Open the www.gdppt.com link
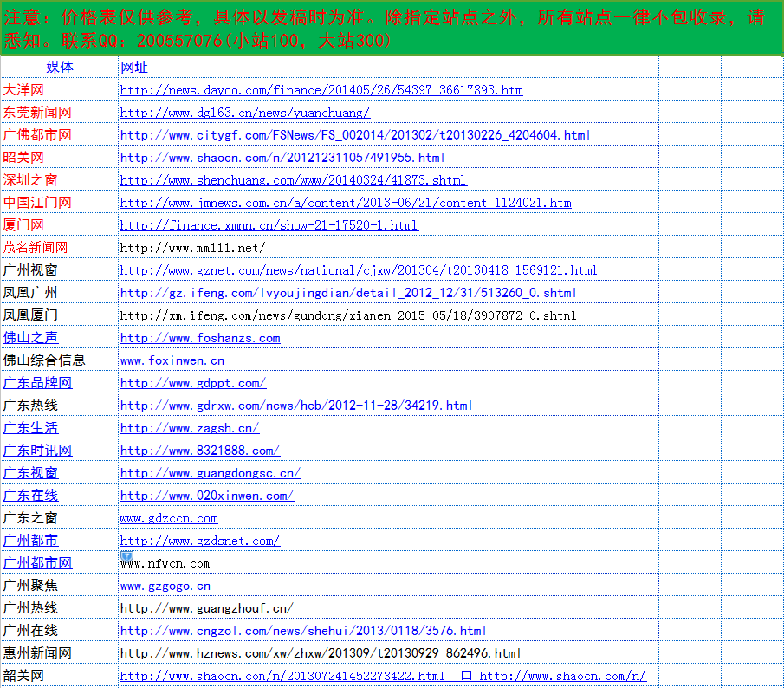The height and width of the screenshot is (688, 784). tap(193, 383)
